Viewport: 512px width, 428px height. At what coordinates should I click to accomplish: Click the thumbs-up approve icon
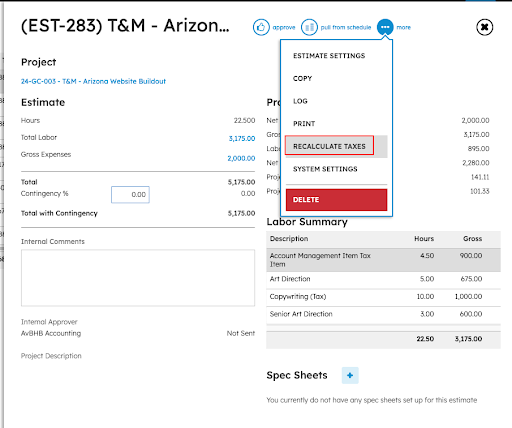coord(261,27)
